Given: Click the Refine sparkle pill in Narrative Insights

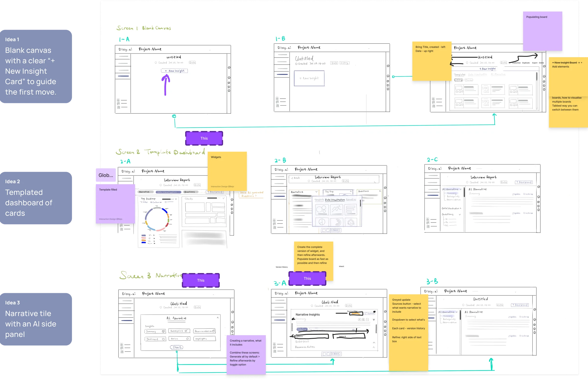Looking at the screenshot, I should click(302, 330).
